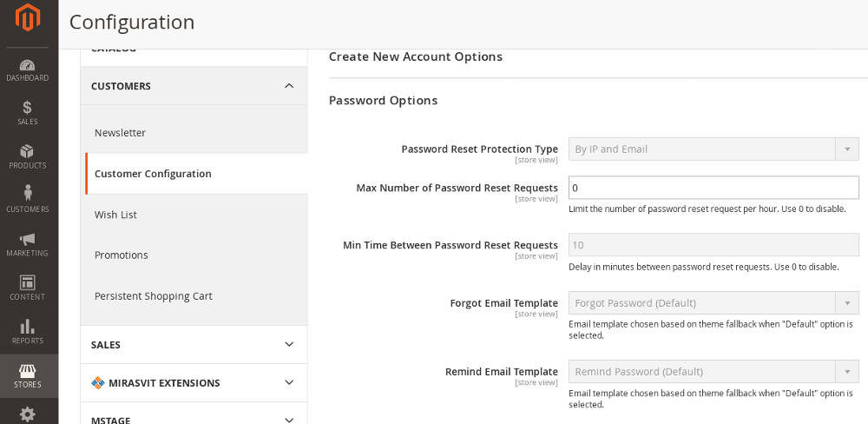Expand the SALES configuration section
Screen dimensions: 868x424
coord(194,345)
